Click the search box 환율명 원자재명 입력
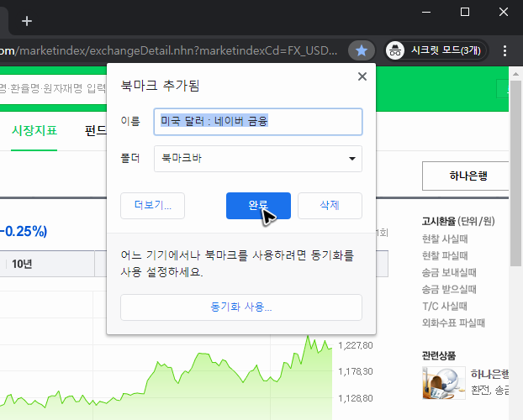The image size is (523, 420). point(53,89)
